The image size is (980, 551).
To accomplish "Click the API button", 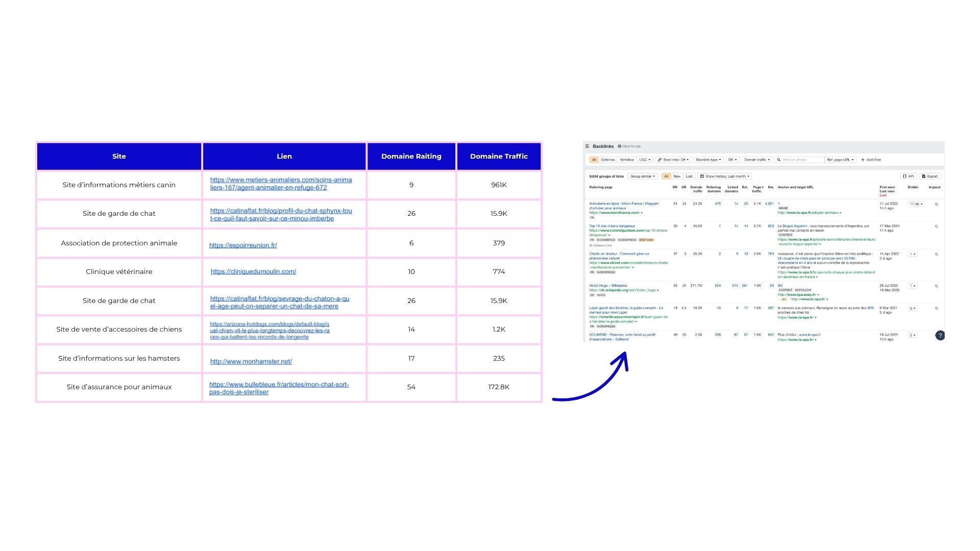I will [908, 176].
